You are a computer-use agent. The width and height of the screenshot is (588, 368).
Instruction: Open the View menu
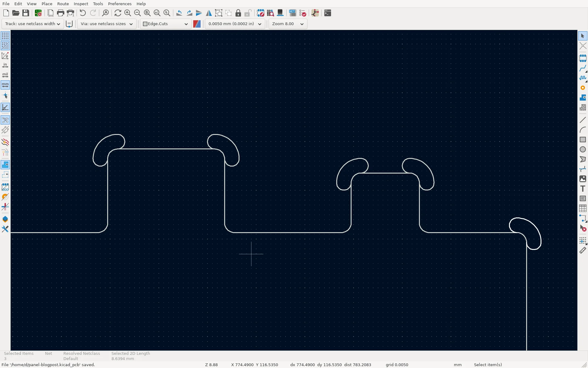click(32, 4)
